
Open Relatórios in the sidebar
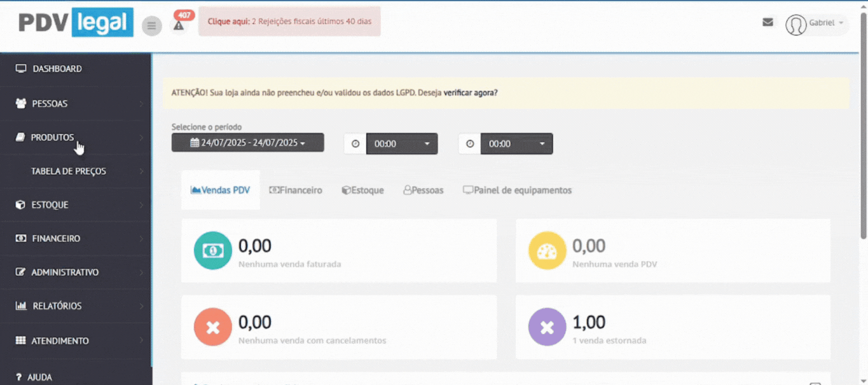57,306
